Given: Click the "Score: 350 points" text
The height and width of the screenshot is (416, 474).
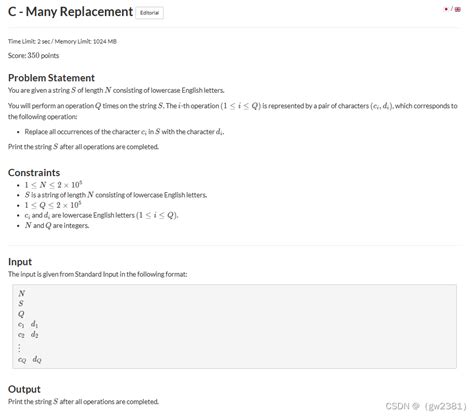Looking at the screenshot, I should (34, 55).
